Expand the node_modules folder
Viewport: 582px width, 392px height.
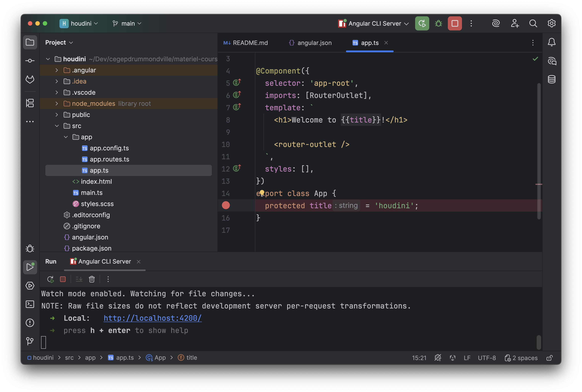tap(57, 104)
